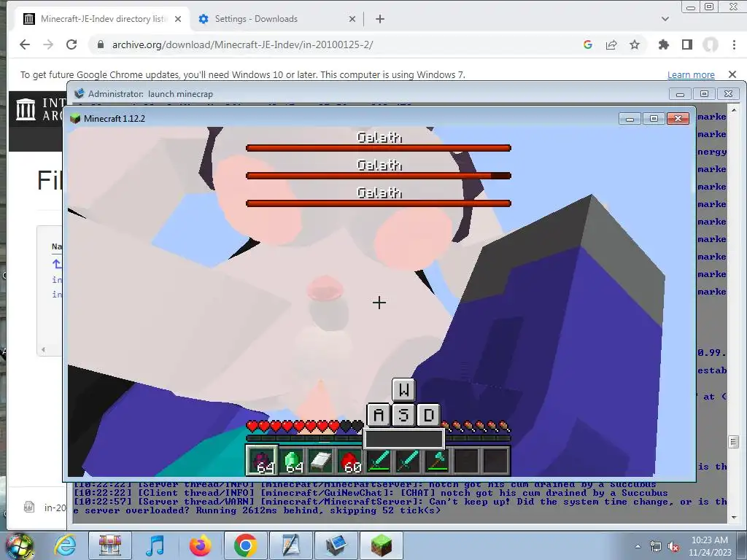Click the A movement key overlay
Image resolution: width=747 pixels, height=560 pixels.
click(x=379, y=415)
